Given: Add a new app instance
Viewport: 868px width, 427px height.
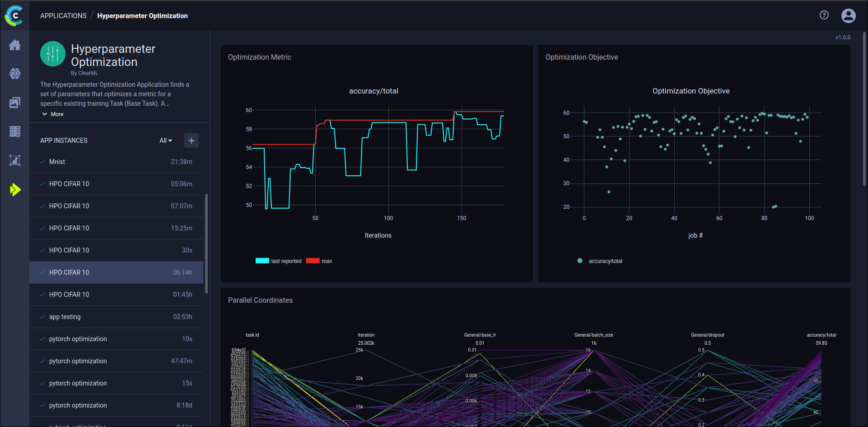Looking at the screenshot, I should pos(191,141).
